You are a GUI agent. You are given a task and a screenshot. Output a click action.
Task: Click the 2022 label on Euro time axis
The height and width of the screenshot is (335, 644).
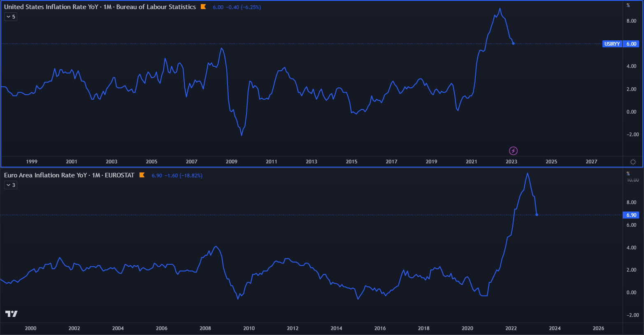tap(511, 328)
